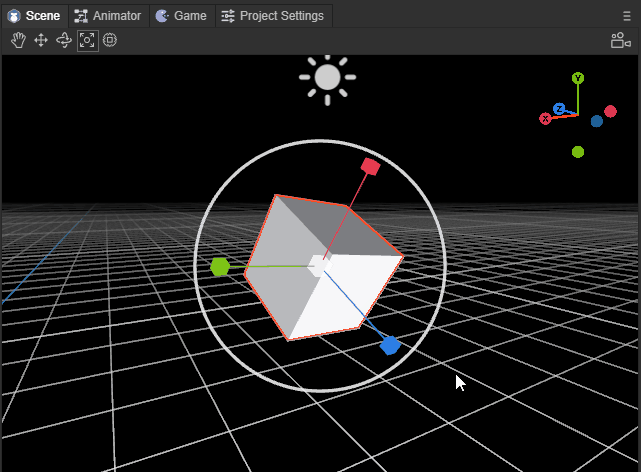Image resolution: width=641 pixels, height=472 pixels.
Task: Click the red cube scale handle
Action: (370, 167)
